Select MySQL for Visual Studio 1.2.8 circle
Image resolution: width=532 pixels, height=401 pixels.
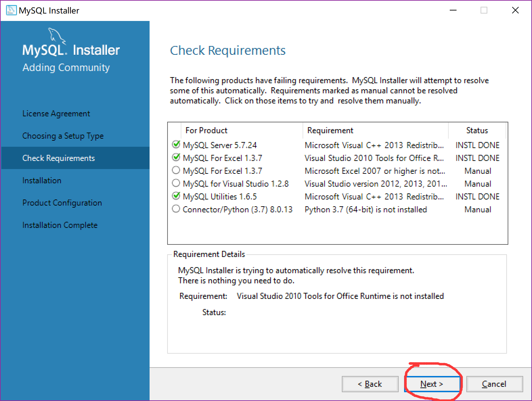176,183
